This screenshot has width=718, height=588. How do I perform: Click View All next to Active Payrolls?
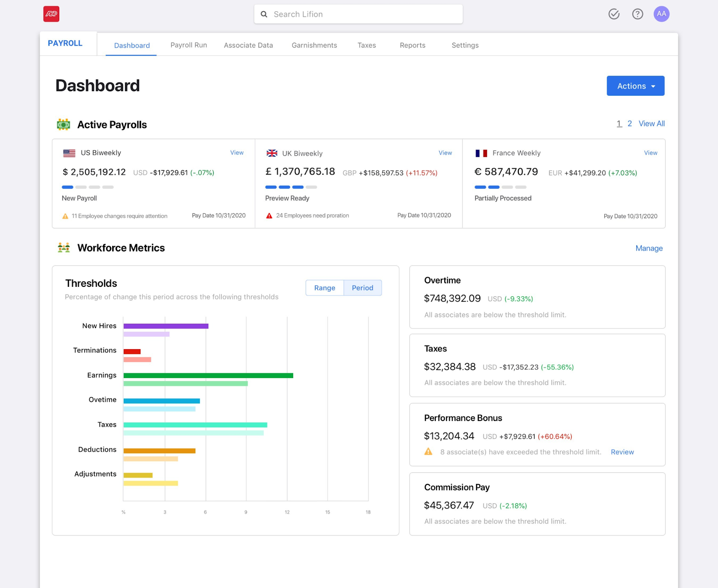[x=652, y=123]
